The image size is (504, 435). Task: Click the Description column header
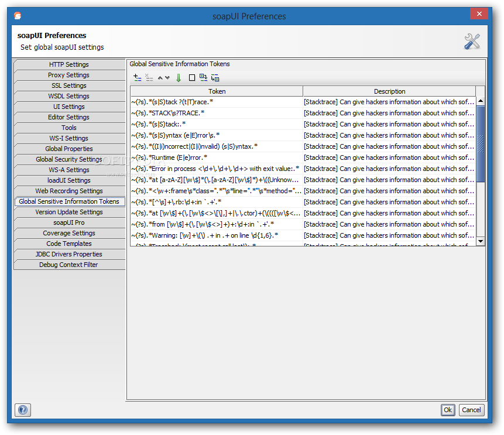[x=389, y=91]
